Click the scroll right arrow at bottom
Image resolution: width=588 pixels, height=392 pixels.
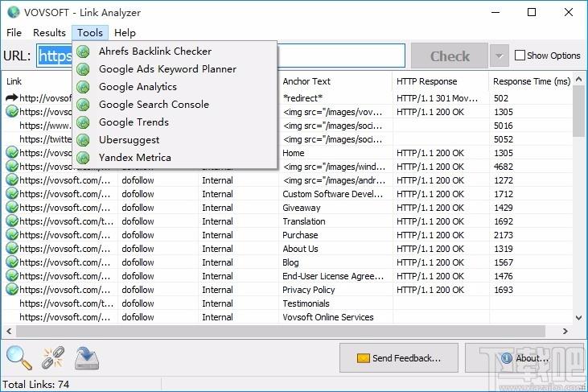click(x=565, y=332)
